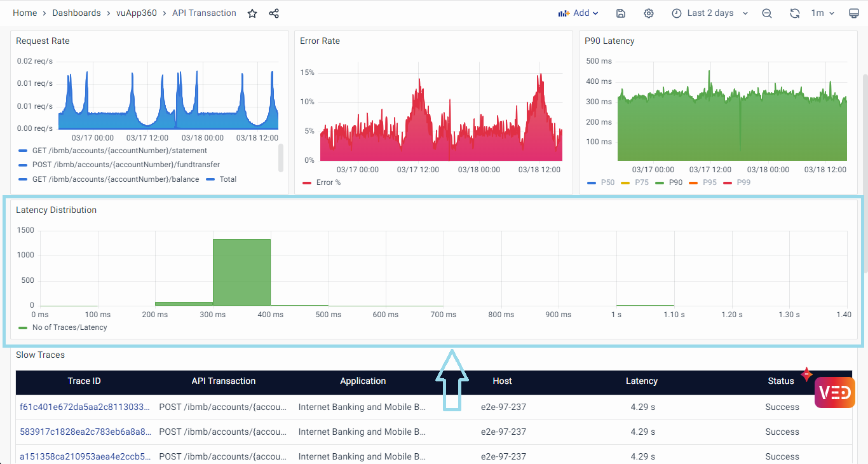
Task: Expand the 1m refresh interval dropdown
Action: pyautogui.click(x=822, y=13)
